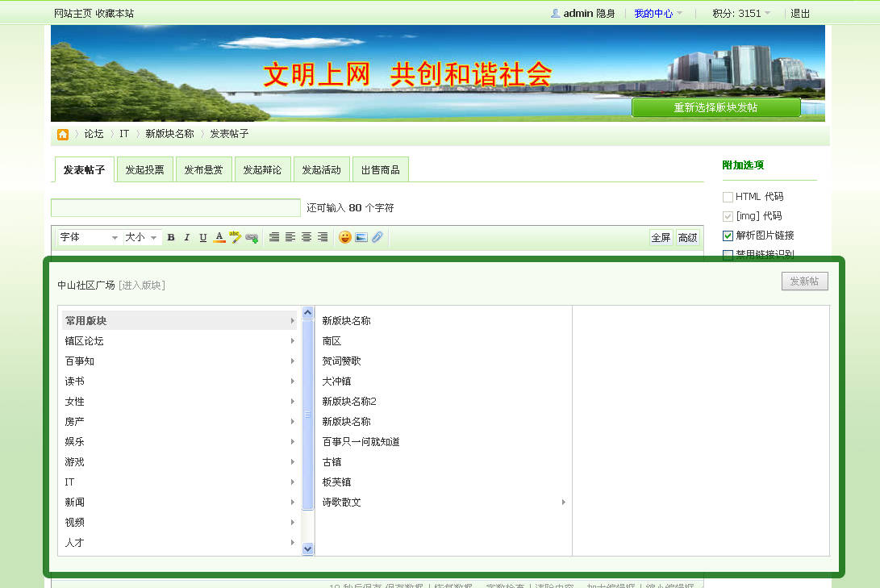Insert a hyperlink using the link icon
Viewport: 880px width, 588px height.
(251, 236)
